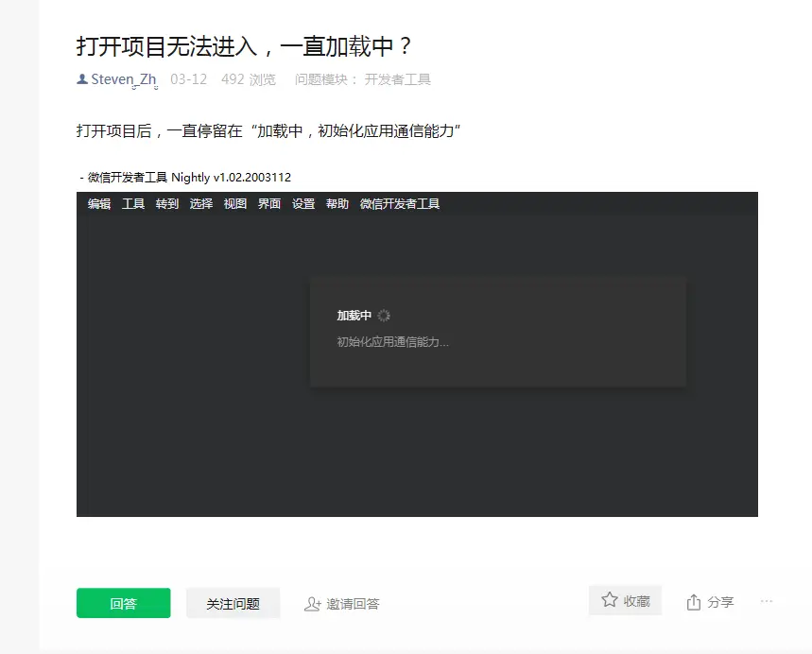This screenshot has width=812, height=654.
Task: Open the 微信开发者工具 menu in screenshot
Action: [400, 203]
